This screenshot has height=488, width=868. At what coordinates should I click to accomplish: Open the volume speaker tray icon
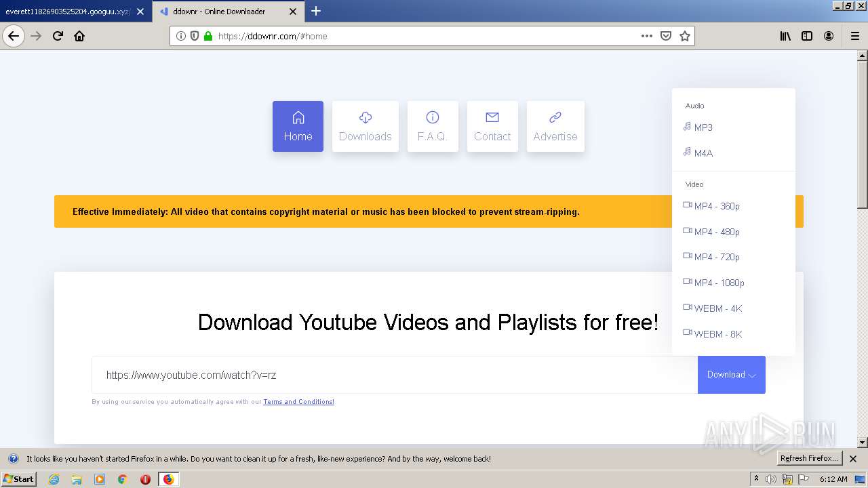[x=771, y=479]
